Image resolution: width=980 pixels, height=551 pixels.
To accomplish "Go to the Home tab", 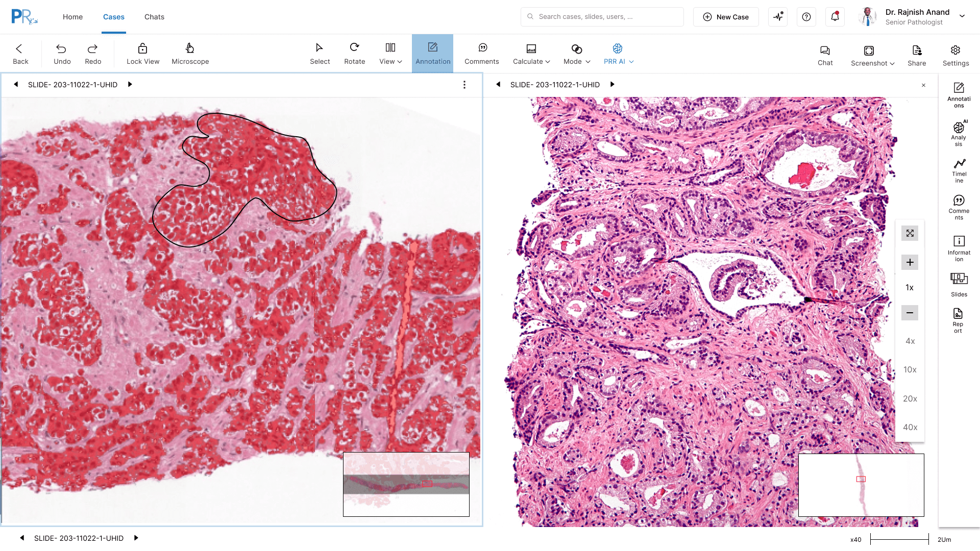I will [x=72, y=17].
